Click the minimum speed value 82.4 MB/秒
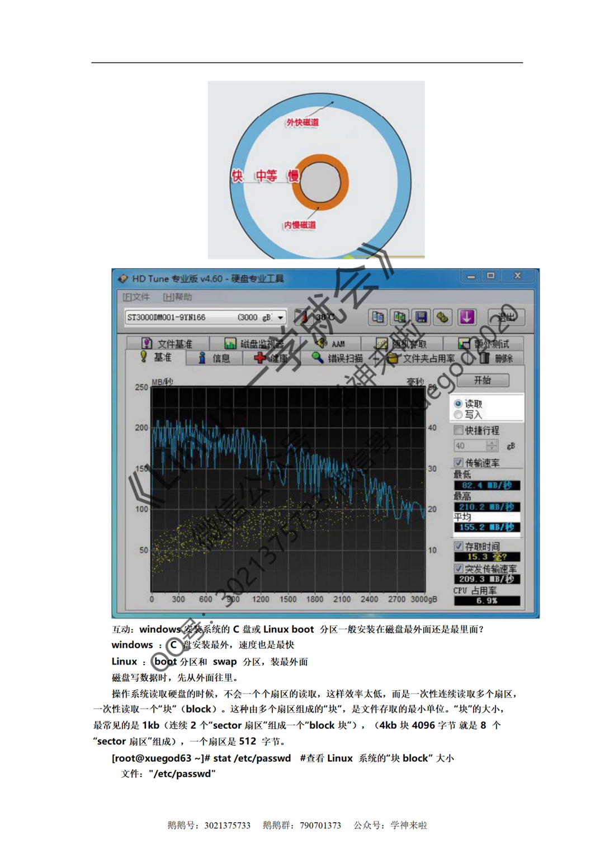The width and height of the screenshot is (614, 868). pyautogui.click(x=487, y=485)
